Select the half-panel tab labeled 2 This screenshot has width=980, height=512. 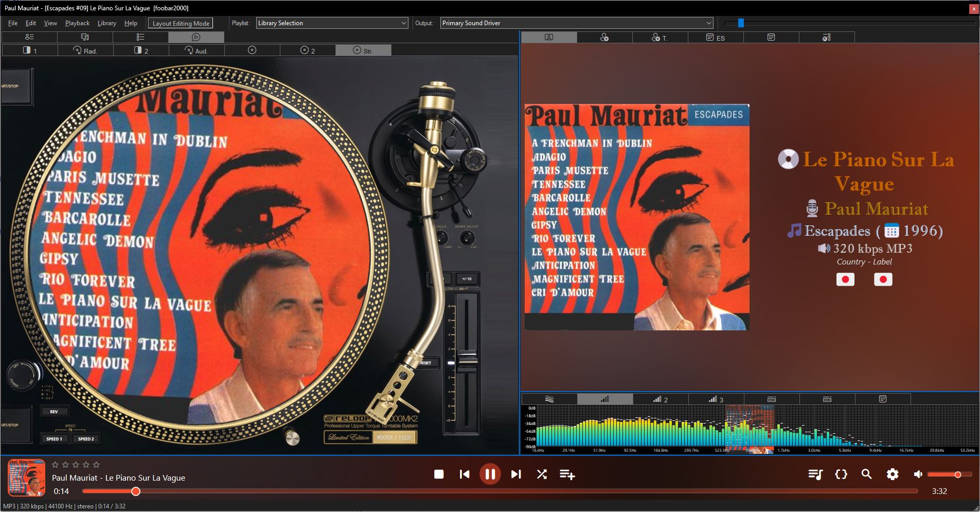point(141,50)
